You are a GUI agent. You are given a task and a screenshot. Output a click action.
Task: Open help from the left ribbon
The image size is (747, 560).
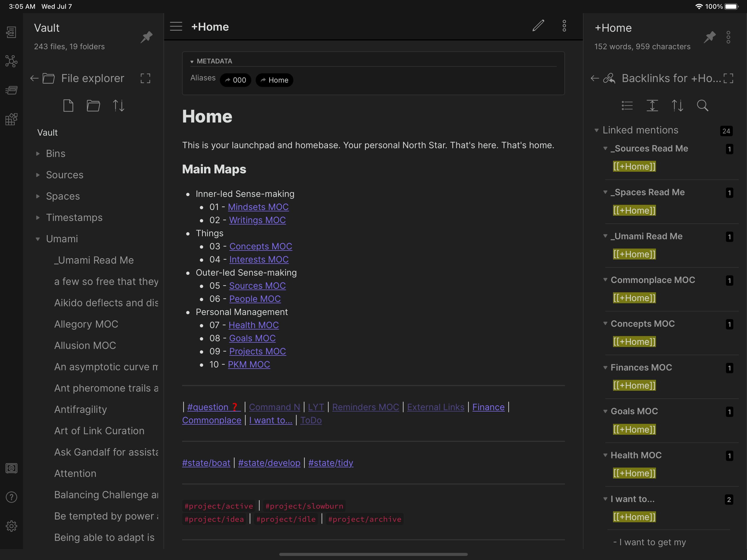click(x=11, y=497)
